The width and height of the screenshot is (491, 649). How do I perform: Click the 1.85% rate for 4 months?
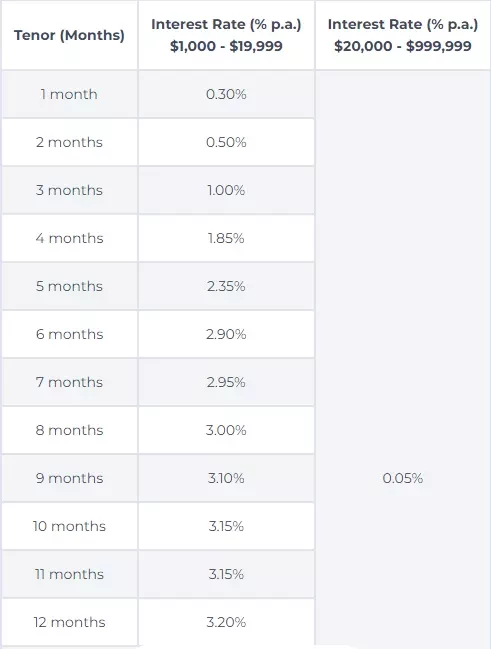pyautogui.click(x=226, y=238)
